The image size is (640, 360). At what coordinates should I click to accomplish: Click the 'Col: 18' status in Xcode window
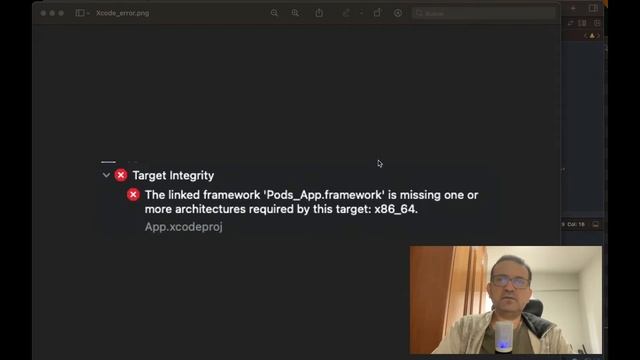click(x=576, y=224)
